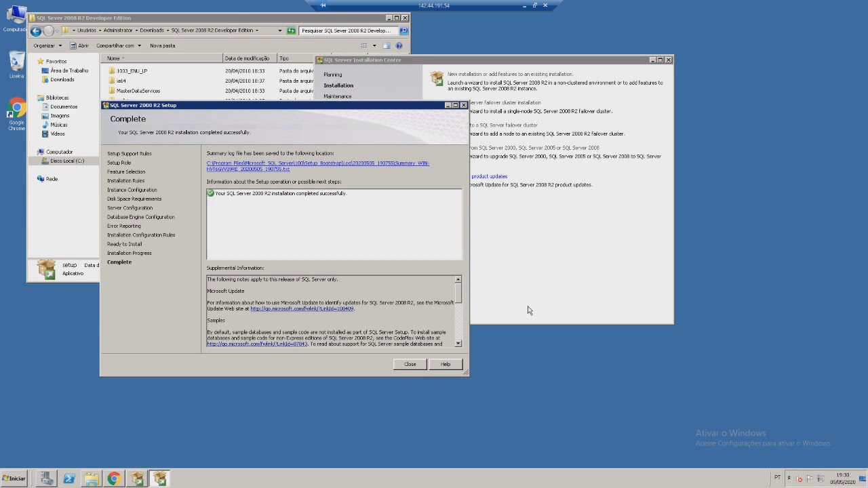Click the Downloads breadcrumb in address bar
Screen dimensions: 868x488
click(x=152, y=30)
